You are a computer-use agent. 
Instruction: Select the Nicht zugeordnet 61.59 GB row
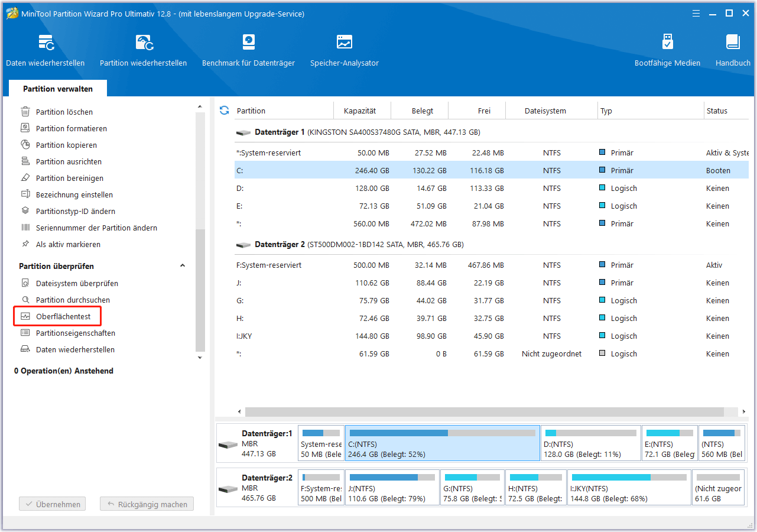[491, 353]
